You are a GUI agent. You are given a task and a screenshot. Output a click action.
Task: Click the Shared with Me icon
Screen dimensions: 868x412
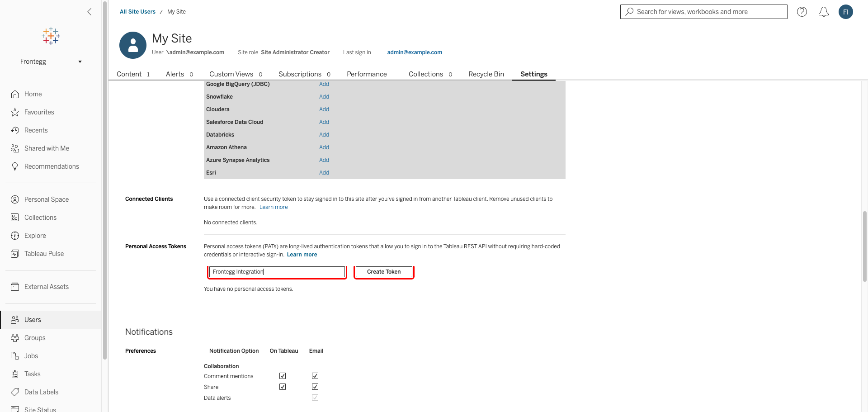coord(15,148)
